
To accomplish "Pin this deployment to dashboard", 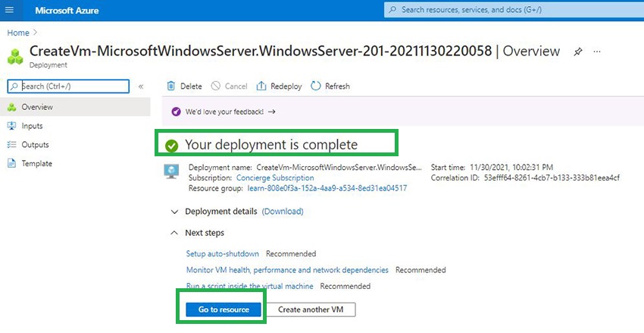I will tap(578, 52).
